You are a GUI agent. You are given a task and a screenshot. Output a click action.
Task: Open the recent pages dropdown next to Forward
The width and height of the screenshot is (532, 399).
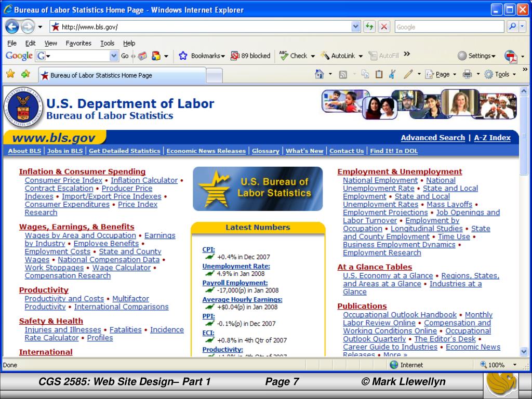40,27
